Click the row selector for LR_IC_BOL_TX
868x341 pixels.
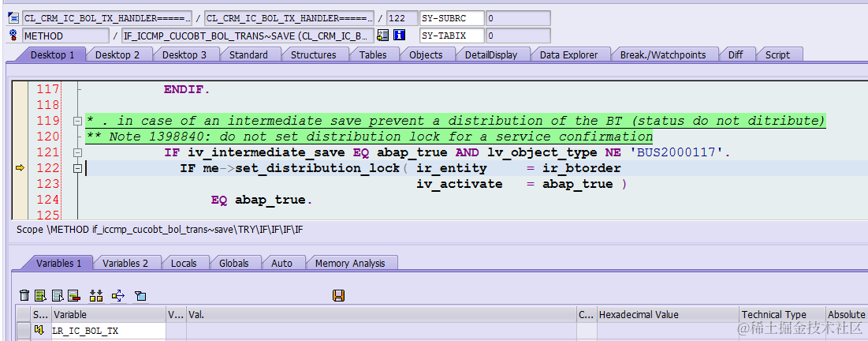tap(23, 331)
